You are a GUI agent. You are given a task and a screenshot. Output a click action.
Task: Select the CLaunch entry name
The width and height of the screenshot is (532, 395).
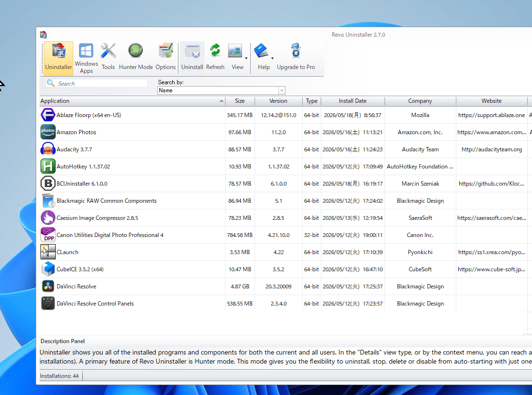68,252
